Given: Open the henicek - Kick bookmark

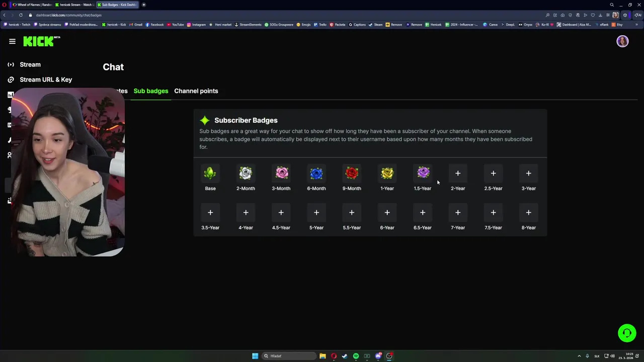Looking at the screenshot, I should point(114,25).
